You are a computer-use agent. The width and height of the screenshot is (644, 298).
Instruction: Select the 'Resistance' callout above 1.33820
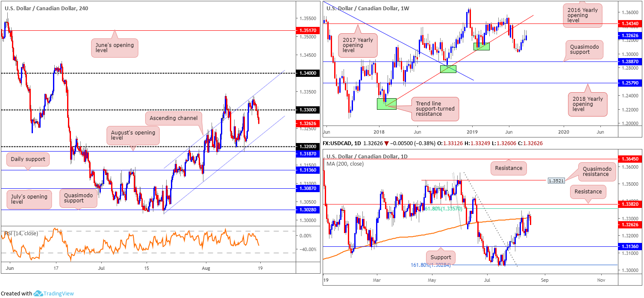588,192
